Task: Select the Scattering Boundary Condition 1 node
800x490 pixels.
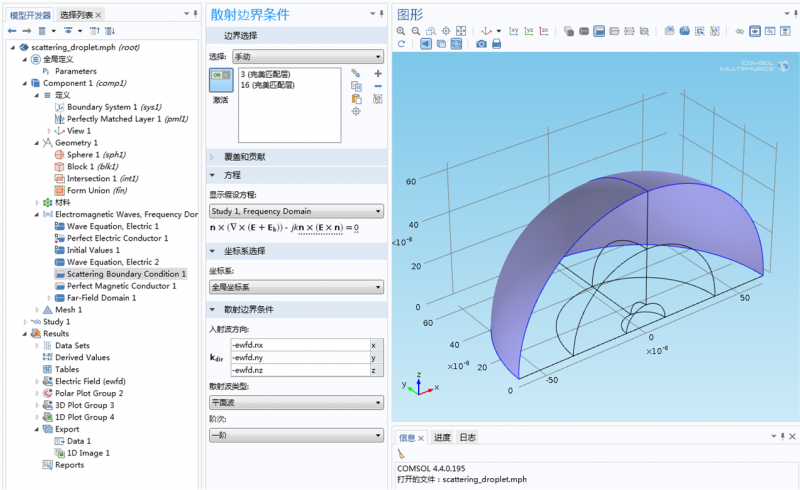Action: tap(126, 274)
